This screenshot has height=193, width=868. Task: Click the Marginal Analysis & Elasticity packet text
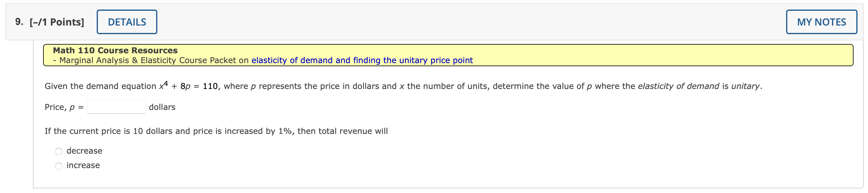click(x=148, y=60)
